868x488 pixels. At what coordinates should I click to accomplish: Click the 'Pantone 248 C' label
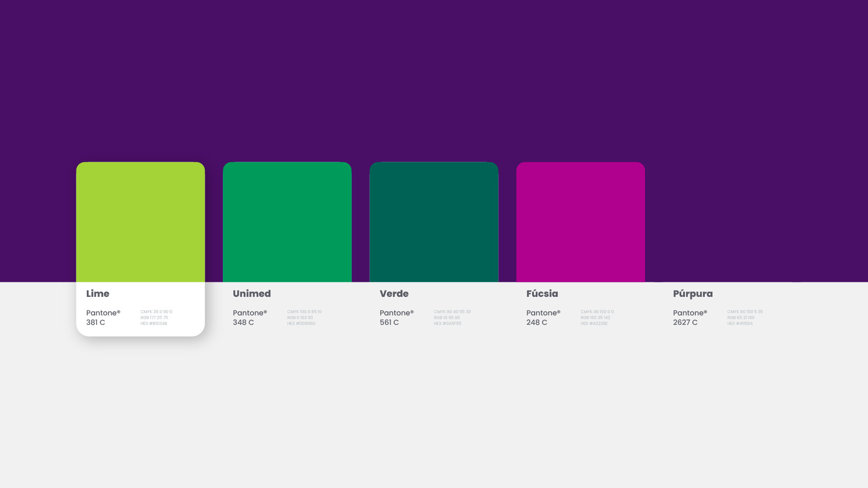tap(543, 318)
